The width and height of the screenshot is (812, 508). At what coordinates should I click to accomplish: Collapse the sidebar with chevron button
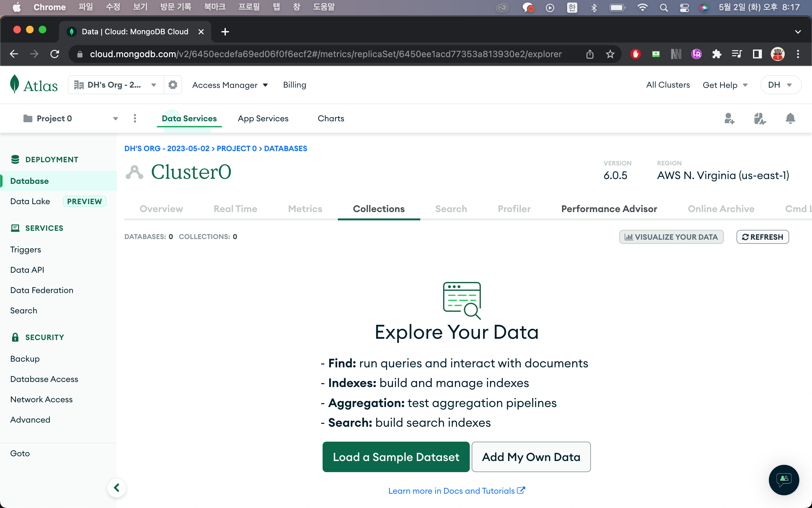[116, 487]
